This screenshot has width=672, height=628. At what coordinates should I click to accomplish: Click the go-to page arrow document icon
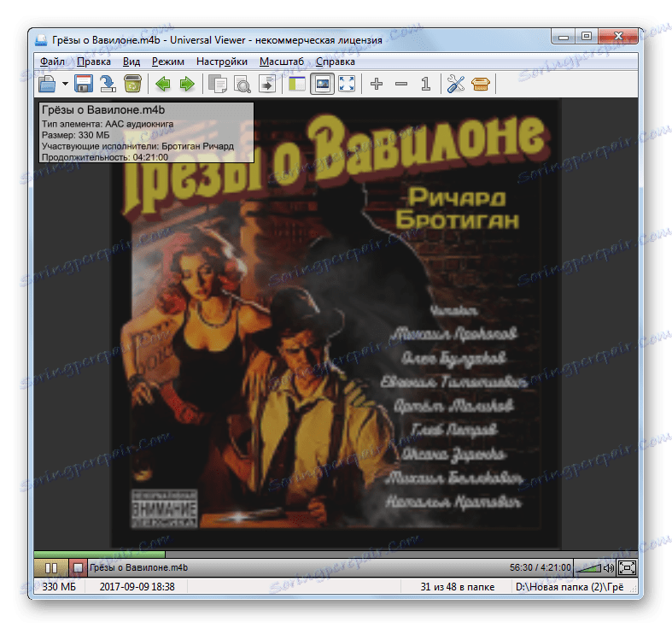(267, 84)
